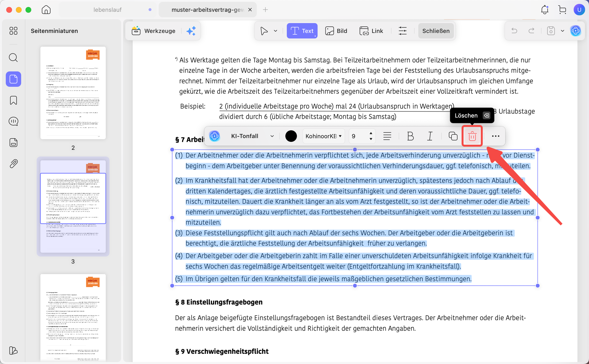Redo the last edit

click(532, 31)
